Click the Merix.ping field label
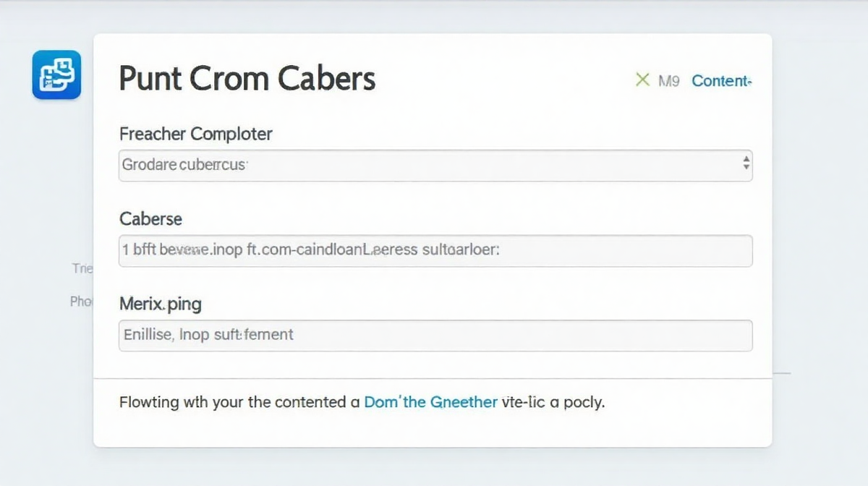This screenshot has width=868, height=486. (160, 304)
